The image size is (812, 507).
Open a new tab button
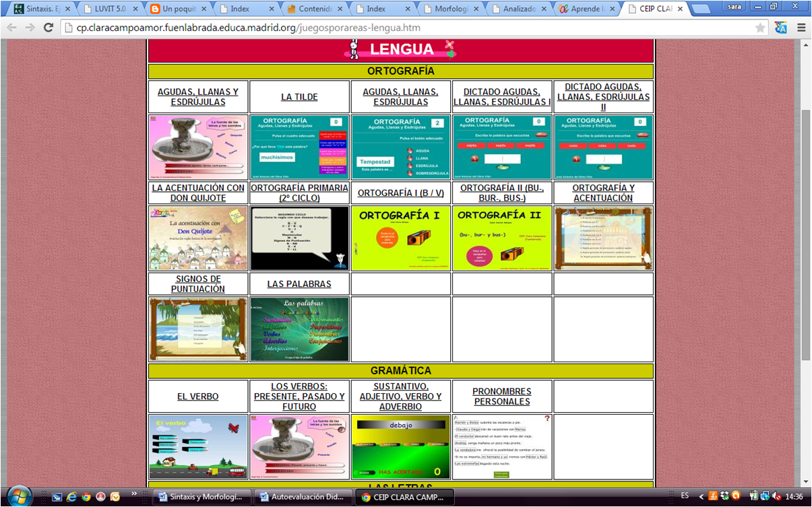701,9
